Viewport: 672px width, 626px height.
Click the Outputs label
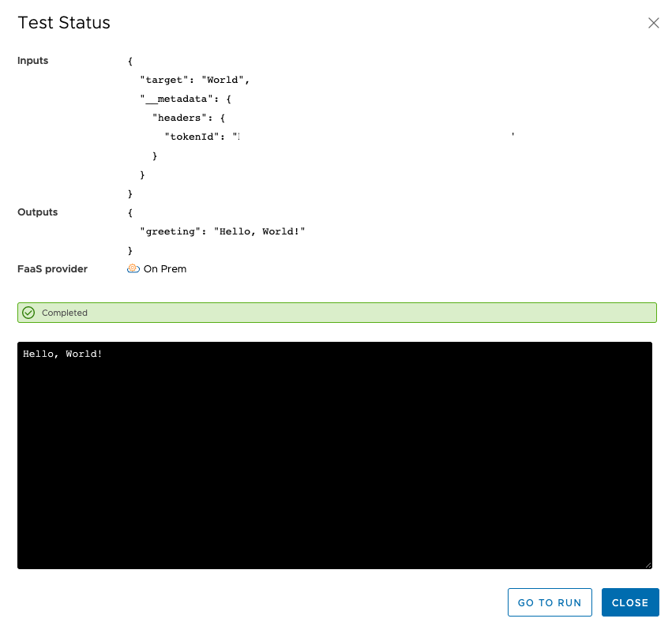37,212
